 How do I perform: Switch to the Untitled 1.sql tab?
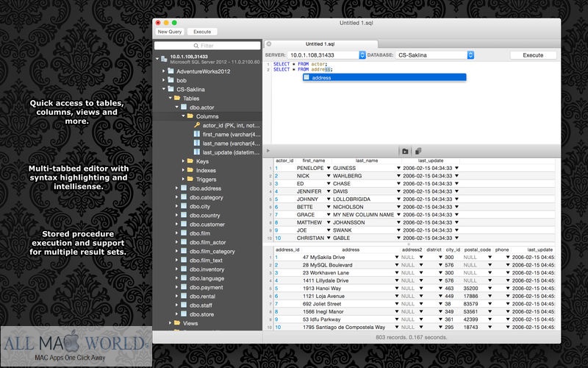pos(320,44)
